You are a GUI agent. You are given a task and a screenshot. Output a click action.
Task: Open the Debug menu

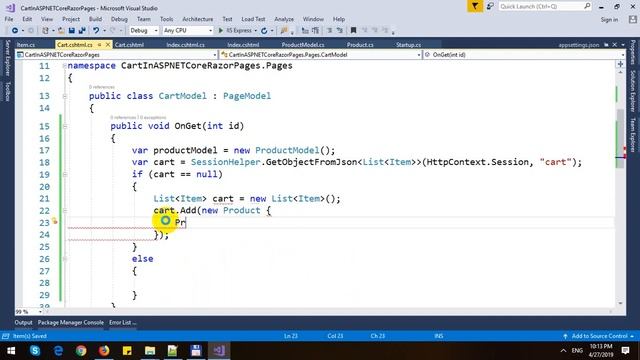(119, 19)
